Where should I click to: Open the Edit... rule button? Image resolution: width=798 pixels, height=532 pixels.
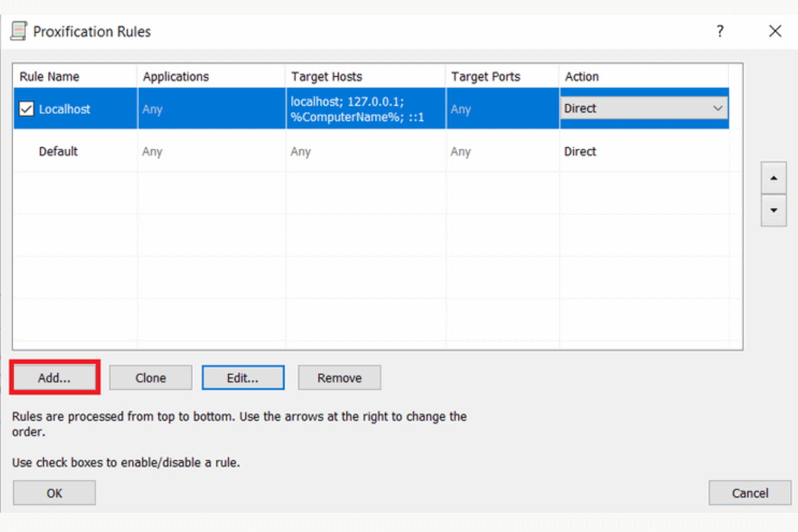point(243,378)
